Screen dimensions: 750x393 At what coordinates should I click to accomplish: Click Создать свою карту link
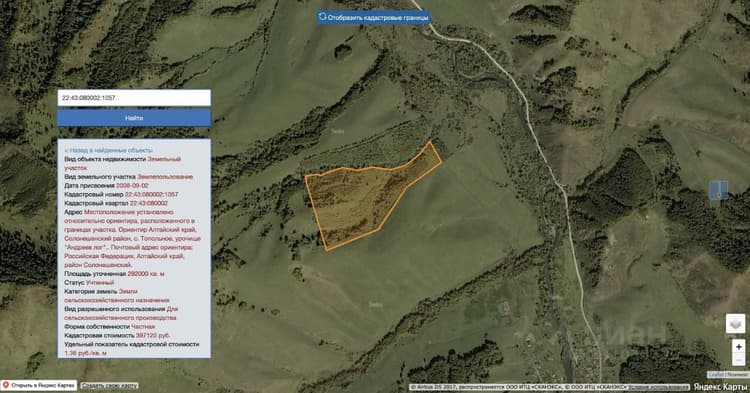(110, 385)
